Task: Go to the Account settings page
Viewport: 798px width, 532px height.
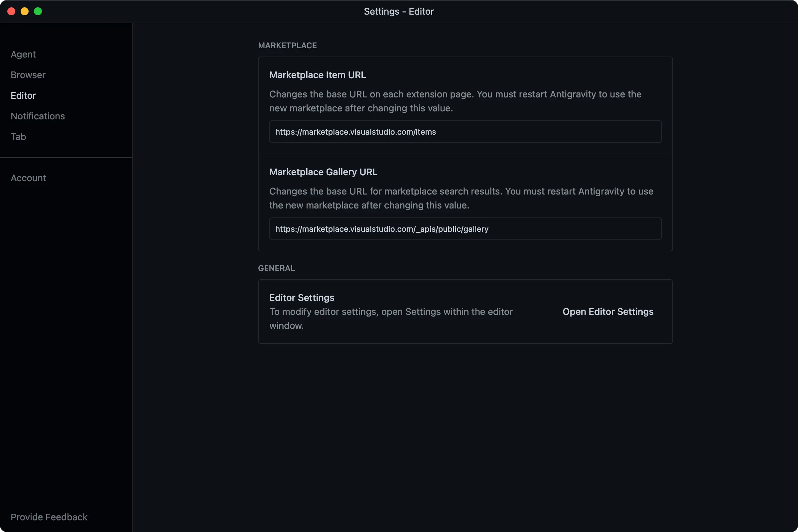Action: click(x=28, y=178)
